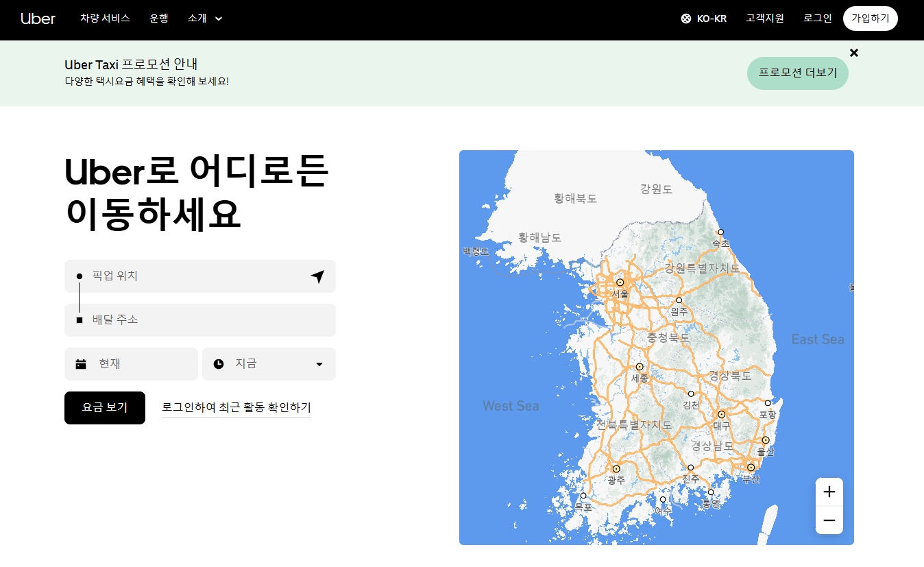924x567 pixels.
Task: Click the 울산 marker on the map
Action: click(x=766, y=440)
